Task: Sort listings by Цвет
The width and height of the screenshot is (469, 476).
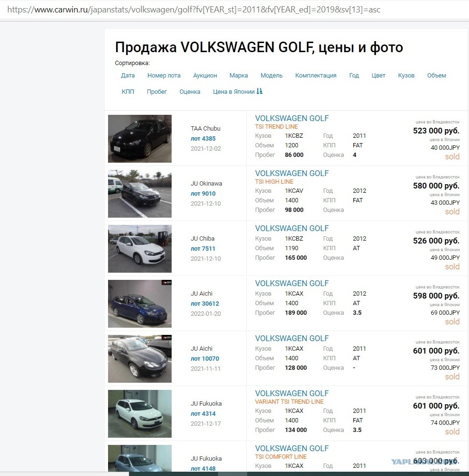Action: (x=378, y=75)
